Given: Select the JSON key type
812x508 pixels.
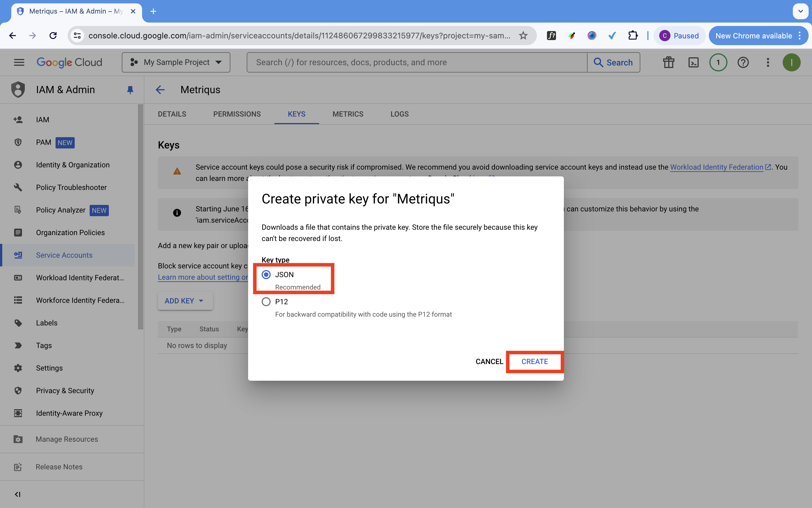Looking at the screenshot, I should [x=266, y=275].
